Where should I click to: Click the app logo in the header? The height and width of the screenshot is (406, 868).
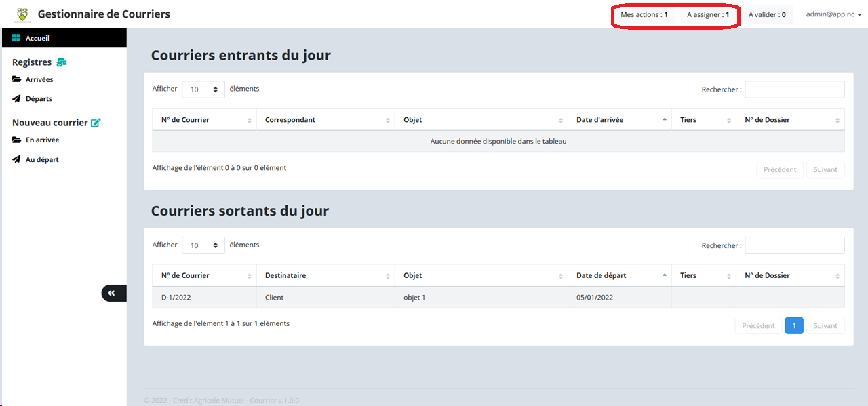pyautogui.click(x=22, y=14)
